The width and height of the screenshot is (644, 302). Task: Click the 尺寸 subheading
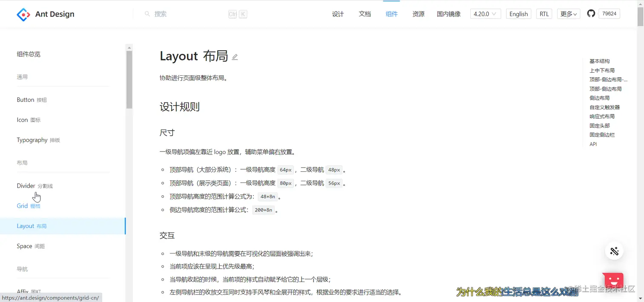[x=167, y=133]
